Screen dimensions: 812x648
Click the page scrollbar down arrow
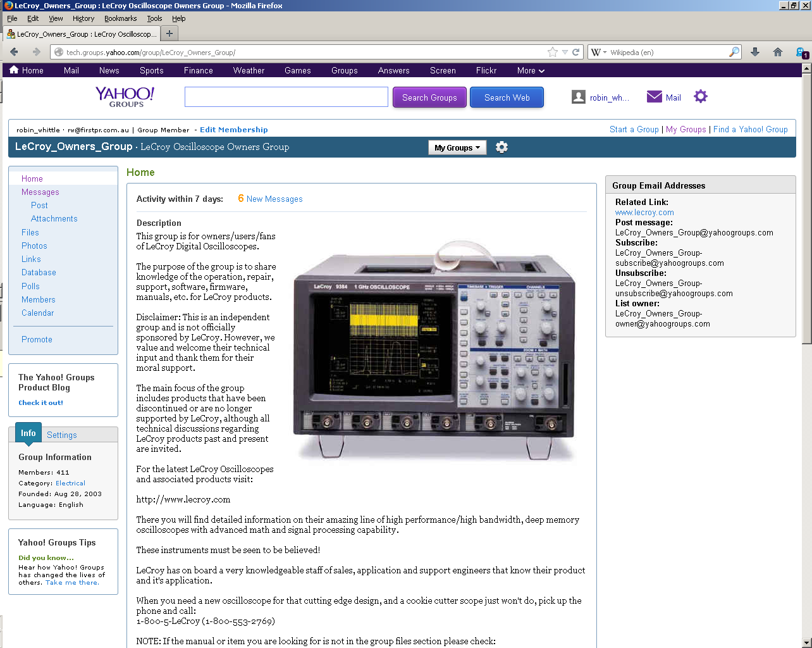[806, 642]
